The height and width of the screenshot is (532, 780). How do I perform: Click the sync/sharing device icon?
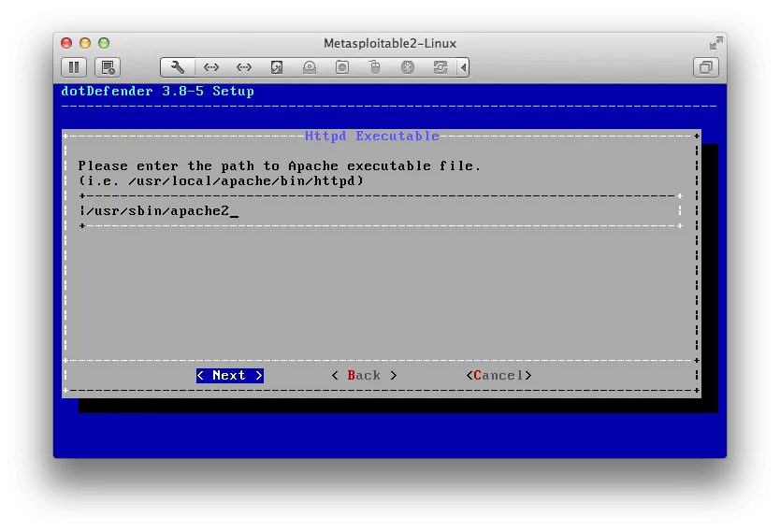441,67
